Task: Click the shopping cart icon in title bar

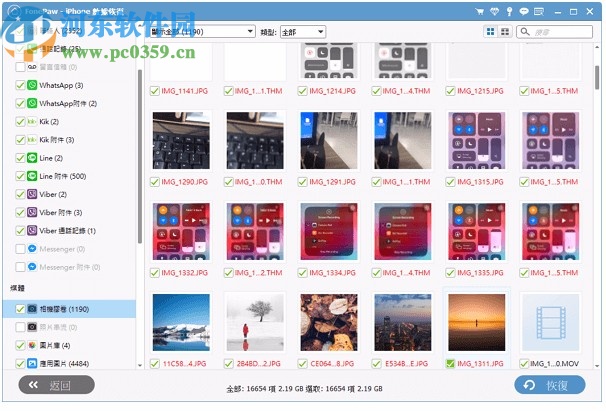Action: coord(480,12)
